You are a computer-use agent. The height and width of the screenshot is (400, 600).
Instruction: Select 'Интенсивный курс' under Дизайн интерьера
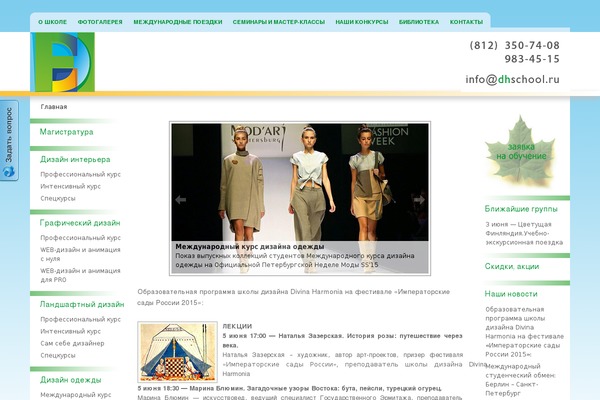coord(71,186)
